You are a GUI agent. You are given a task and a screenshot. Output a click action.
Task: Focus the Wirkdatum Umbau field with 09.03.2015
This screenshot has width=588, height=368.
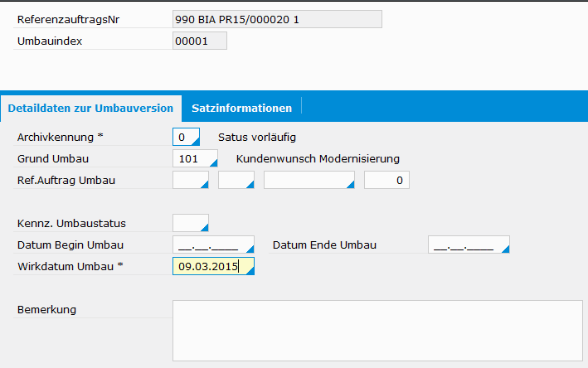coord(212,266)
